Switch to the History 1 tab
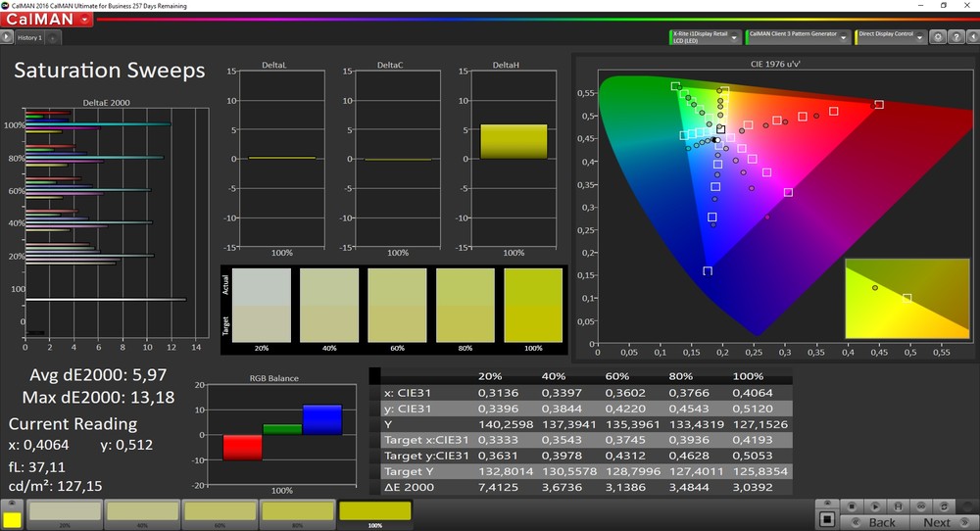Screen dimensions: 980x531 tap(29, 37)
